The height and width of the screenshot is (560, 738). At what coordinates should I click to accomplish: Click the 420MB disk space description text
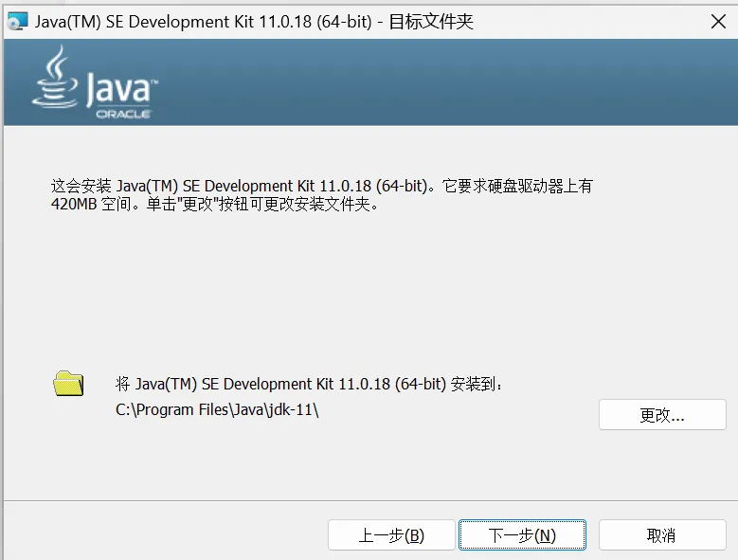point(321,195)
